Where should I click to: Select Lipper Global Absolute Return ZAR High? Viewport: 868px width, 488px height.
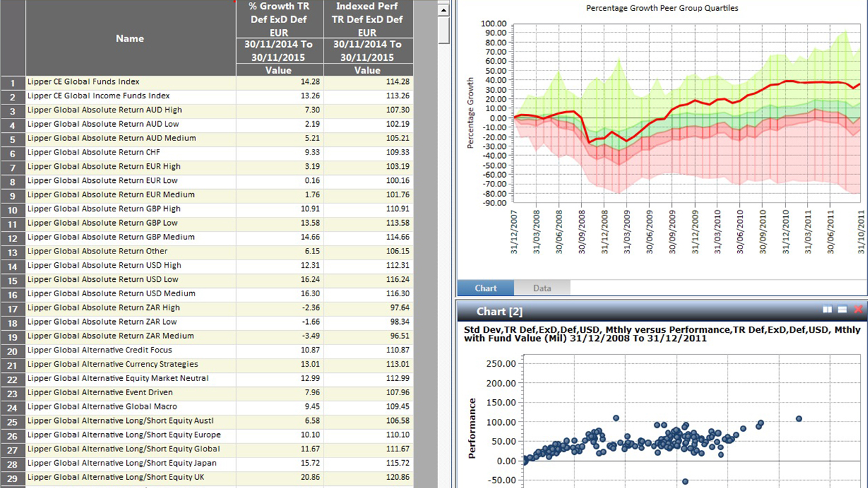pyautogui.click(x=104, y=307)
